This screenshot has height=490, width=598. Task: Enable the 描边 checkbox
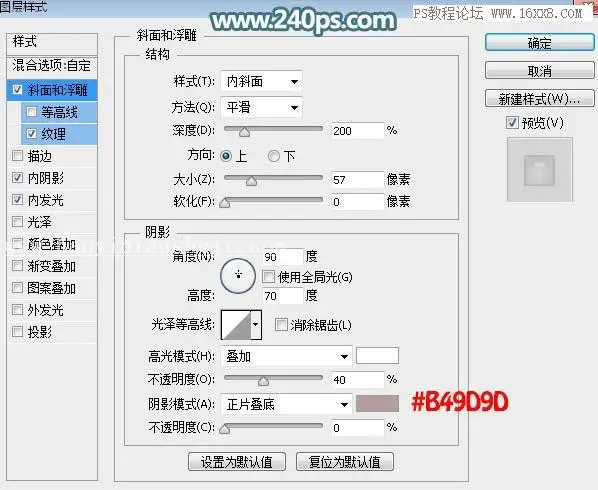[17, 156]
